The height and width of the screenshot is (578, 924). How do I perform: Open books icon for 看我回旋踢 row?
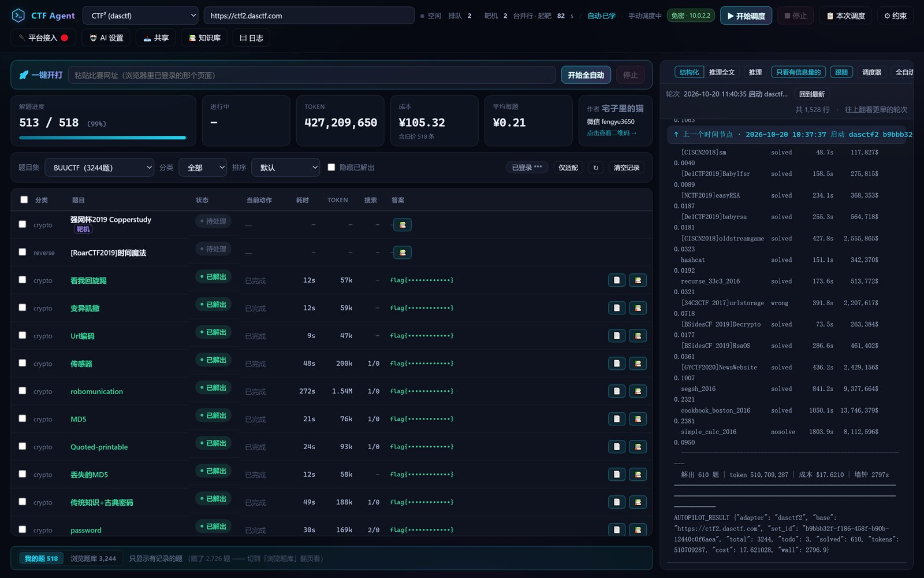tap(638, 280)
